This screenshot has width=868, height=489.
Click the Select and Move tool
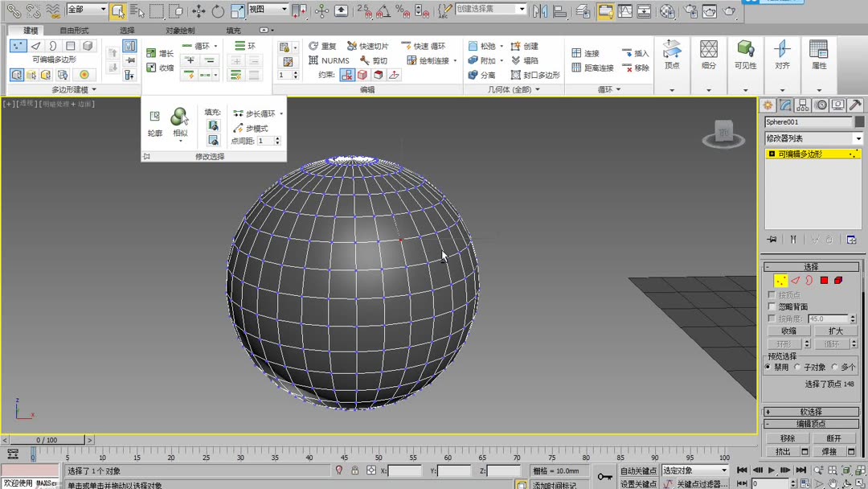(x=199, y=11)
